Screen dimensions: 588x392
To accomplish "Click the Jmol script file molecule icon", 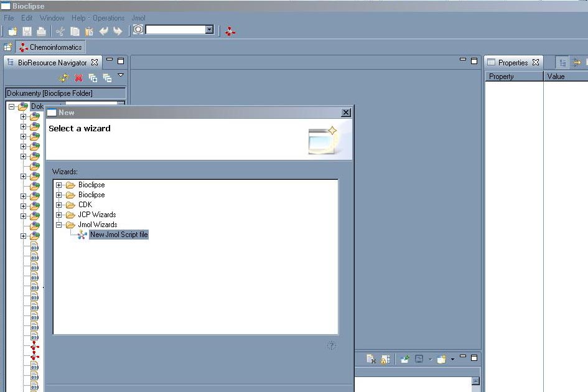I will click(x=82, y=235).
